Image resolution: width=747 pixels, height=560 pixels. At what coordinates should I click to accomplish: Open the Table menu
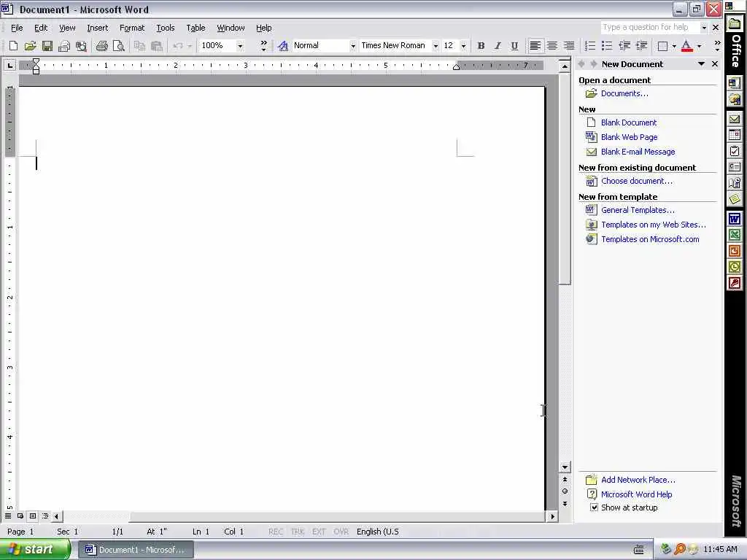coord(196,28)
